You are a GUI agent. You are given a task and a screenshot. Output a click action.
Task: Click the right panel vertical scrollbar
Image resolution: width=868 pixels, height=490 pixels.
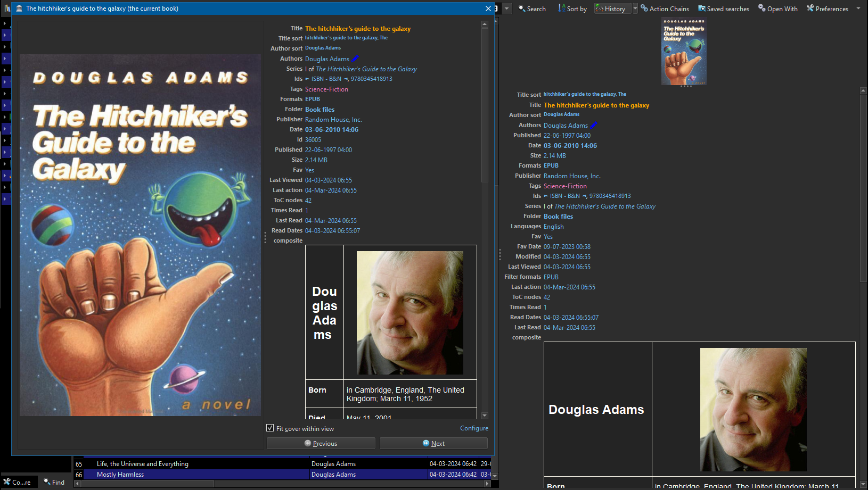point(864,188)
